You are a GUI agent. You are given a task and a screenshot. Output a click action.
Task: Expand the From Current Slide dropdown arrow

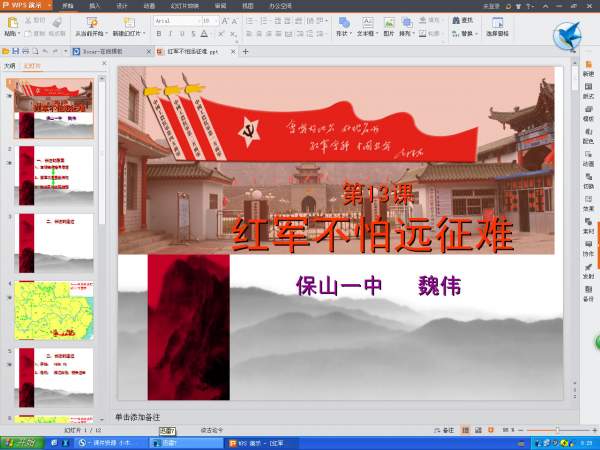coord(106,34)
